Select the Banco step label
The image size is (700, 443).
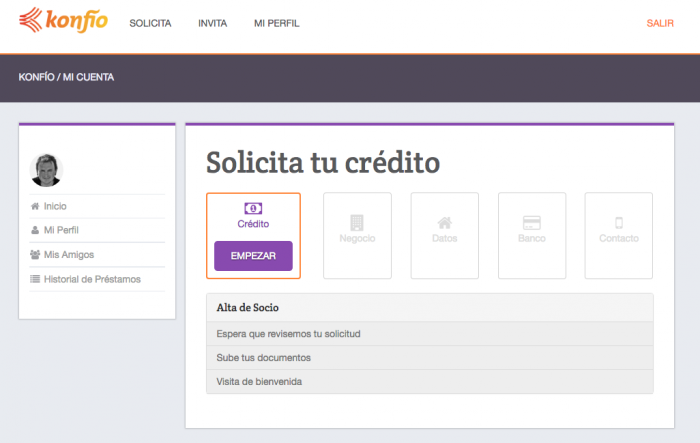[x=532, y=238]
